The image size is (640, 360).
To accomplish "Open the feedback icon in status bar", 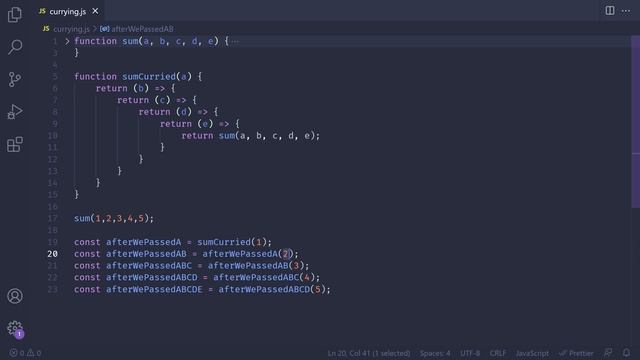I will click(x=608, y=353).
